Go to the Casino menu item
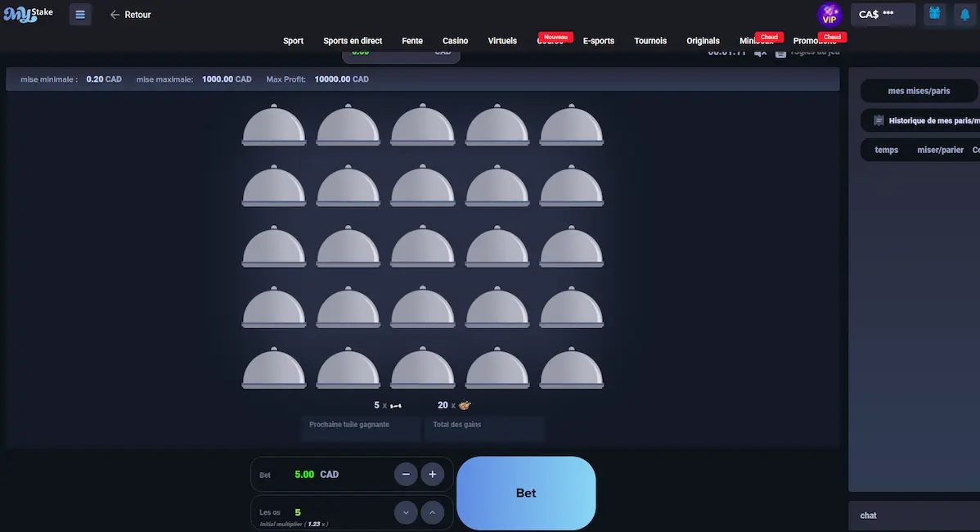 pos(455,41)
